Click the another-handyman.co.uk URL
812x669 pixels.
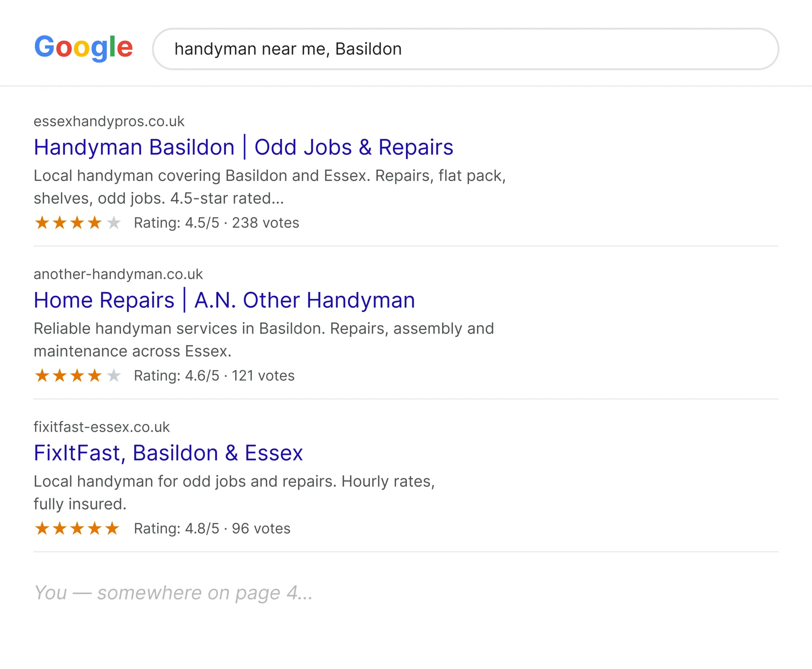coord(118,274)
